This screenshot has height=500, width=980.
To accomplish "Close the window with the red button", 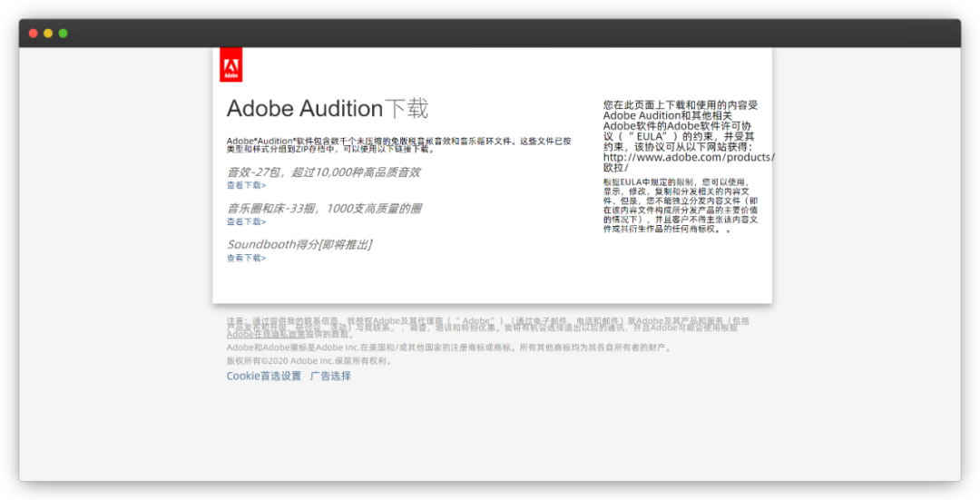I will pyautogui.click(x=34, y=34).
